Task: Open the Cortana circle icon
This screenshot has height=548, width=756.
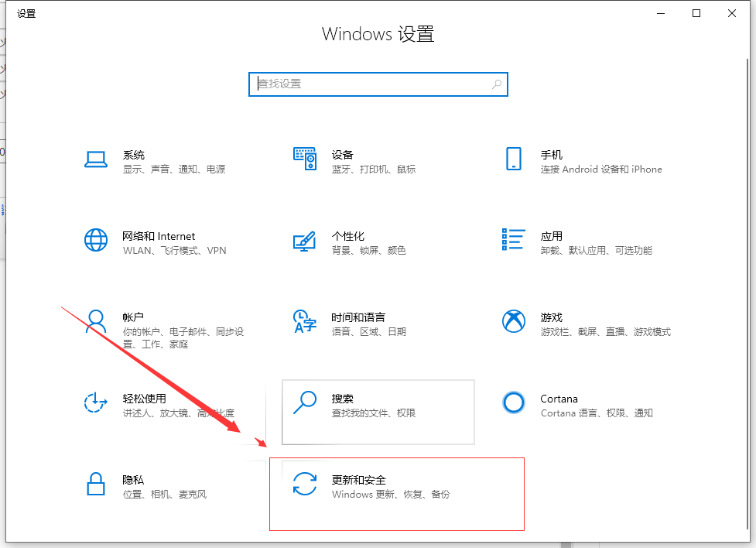Action: pyautogui.click(x=514, y=402)
